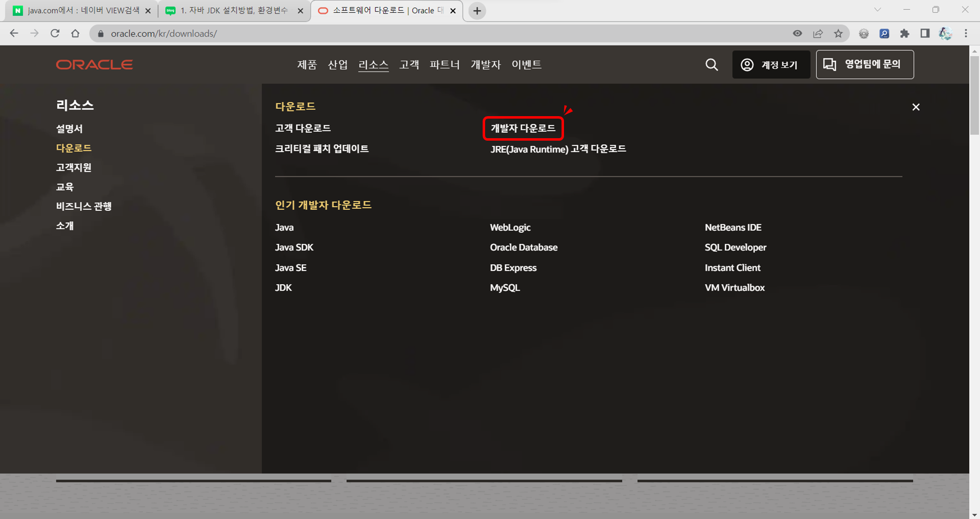Click the Oracle Database link
Screen dimensions: 980x519
[x=524, y=247]
